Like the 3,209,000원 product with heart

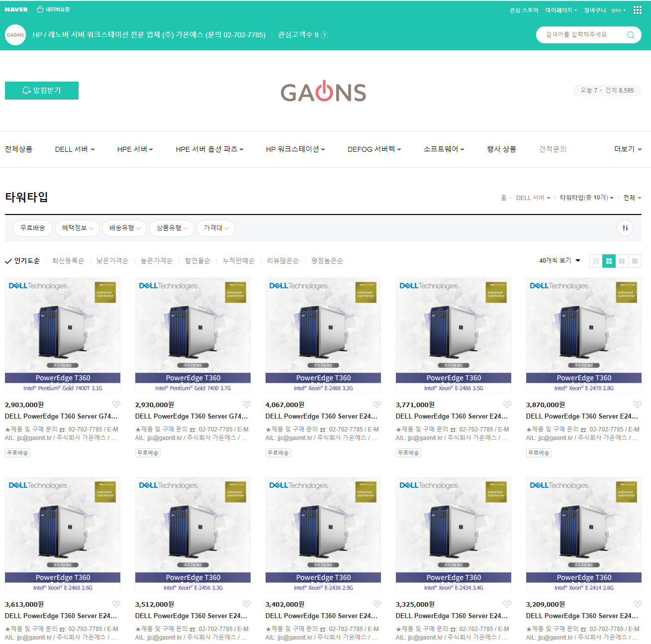(x=637, y=604)
